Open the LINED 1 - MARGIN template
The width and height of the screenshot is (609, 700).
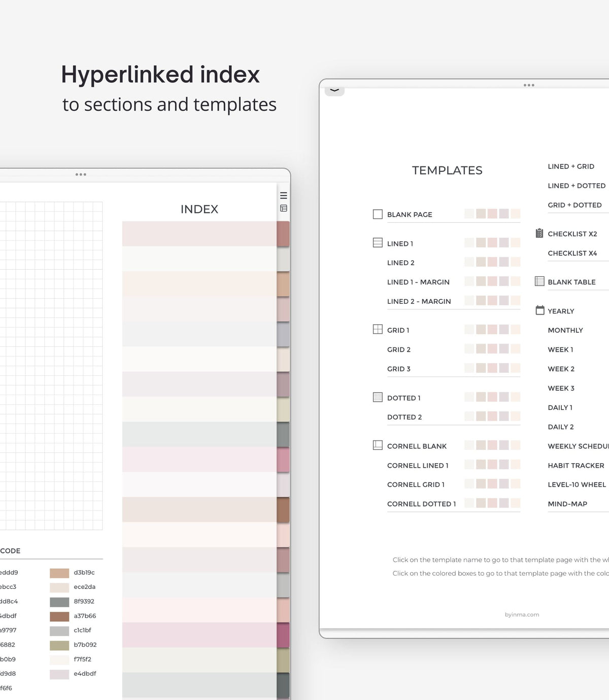coord(418,282)
